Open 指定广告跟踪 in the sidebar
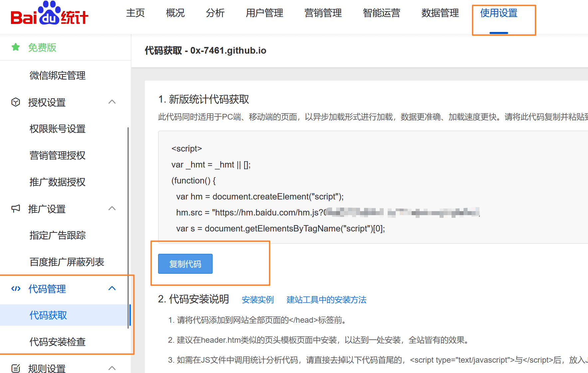 point(58,235)
